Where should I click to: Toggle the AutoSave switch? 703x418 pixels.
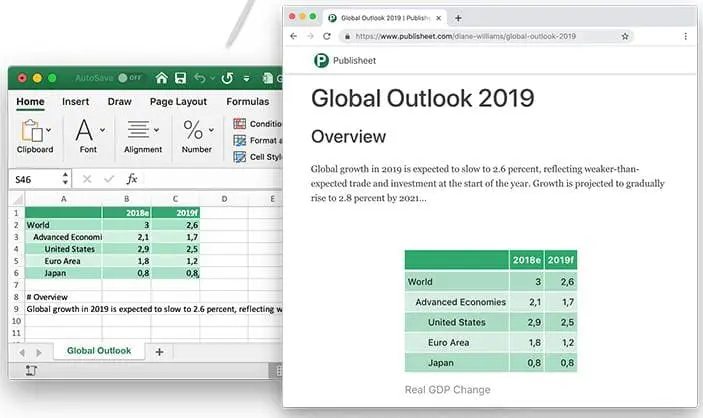point(130,78)
